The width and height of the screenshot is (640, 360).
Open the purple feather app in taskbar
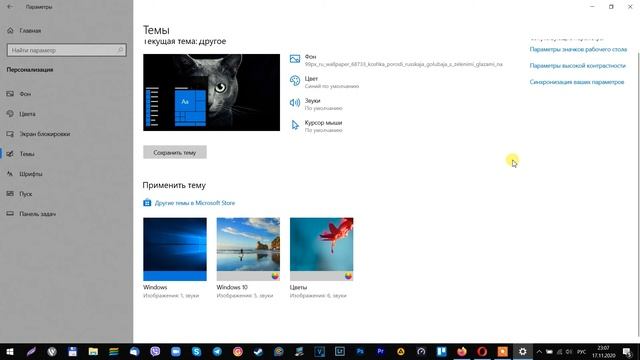31,351
